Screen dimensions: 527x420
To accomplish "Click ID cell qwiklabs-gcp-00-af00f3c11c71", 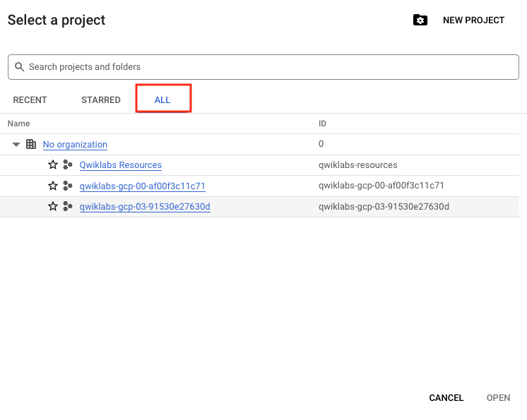I will (x=381, y=186).
